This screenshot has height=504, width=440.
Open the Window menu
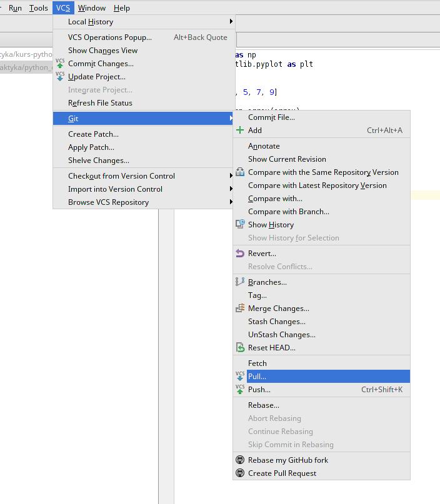92,7
